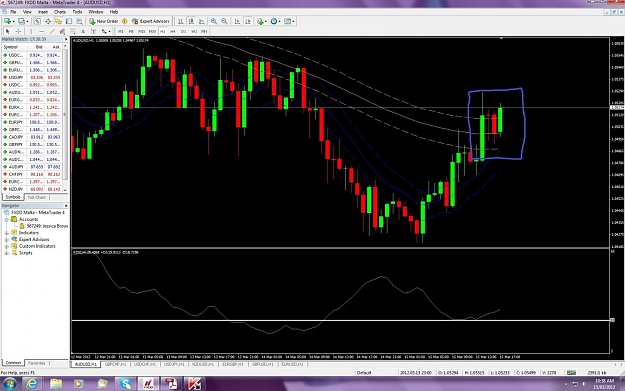Open the Help menu
625x391 pixels.
(114, 12)
